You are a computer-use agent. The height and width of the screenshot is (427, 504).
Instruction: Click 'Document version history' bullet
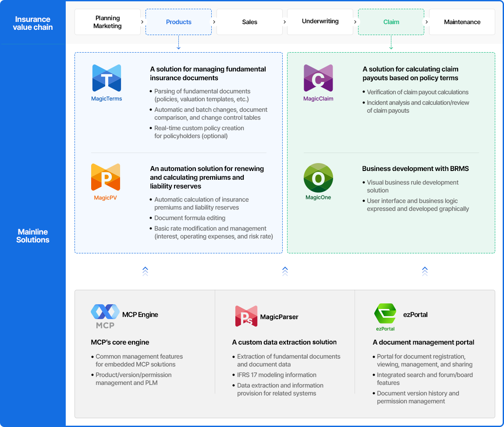coord(418,397)
